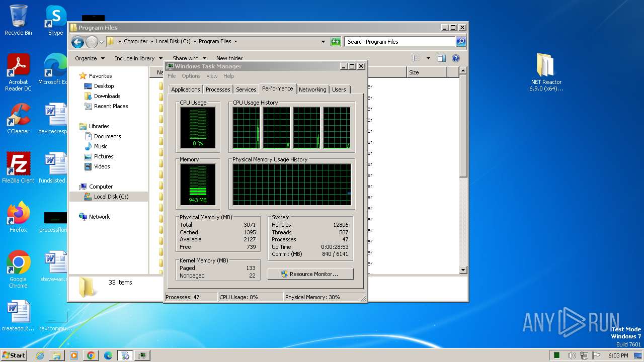Screen dimensions: 644x362
Task: Open the Users tab
Action: (339, 89)
